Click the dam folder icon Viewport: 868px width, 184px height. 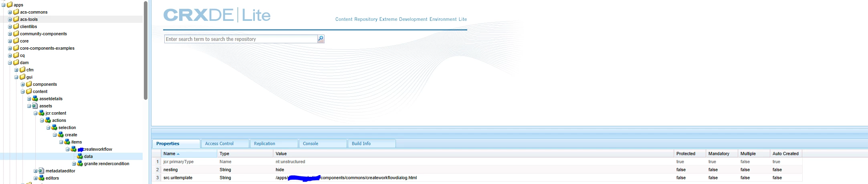16,63
